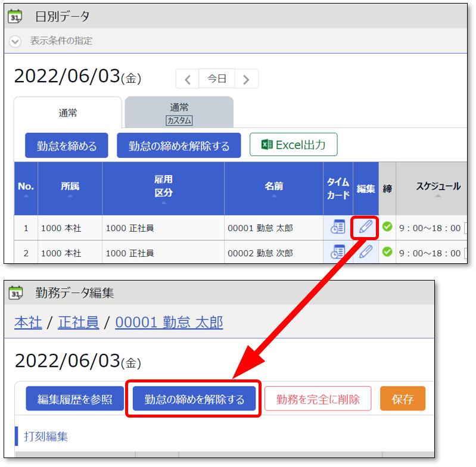Click orange 保存 button

pos(403,399)
